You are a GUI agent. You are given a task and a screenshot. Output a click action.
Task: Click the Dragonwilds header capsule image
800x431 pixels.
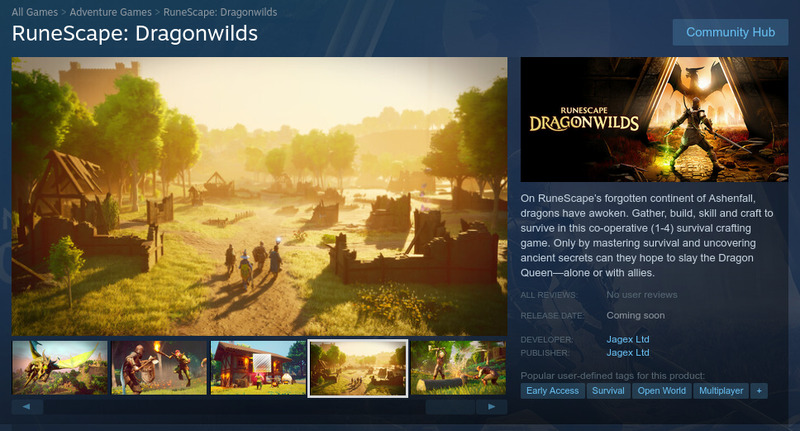pos(654,119)
